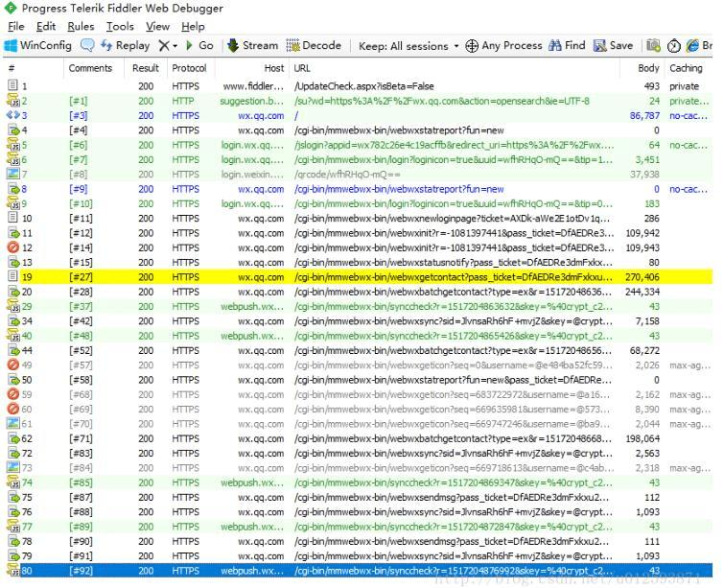Click the timer clock icon in toolbar
Screen dimensions: 724x588
coord(673,46)
